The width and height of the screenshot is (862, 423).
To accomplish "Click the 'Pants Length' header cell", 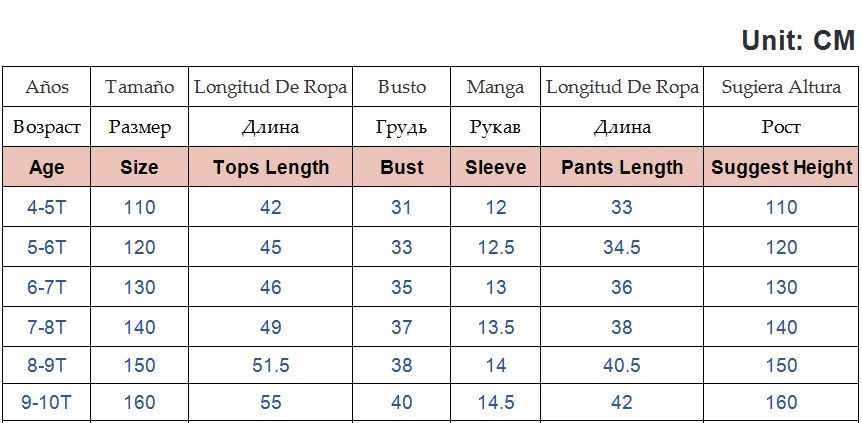I will click(622, 167).
